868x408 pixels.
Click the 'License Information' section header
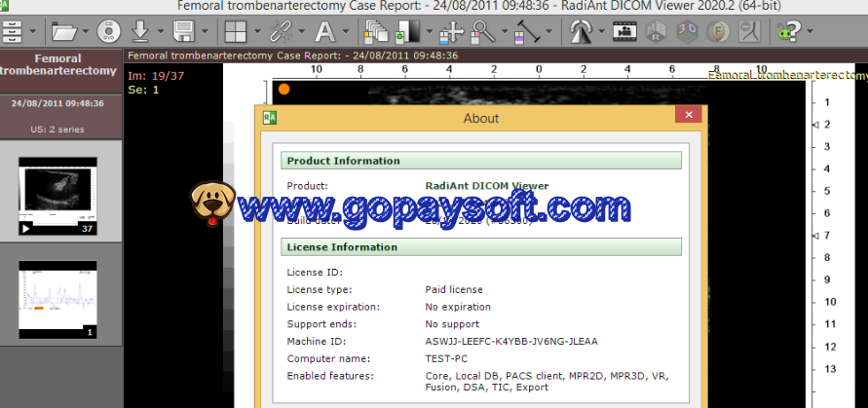tap(481, 247)
